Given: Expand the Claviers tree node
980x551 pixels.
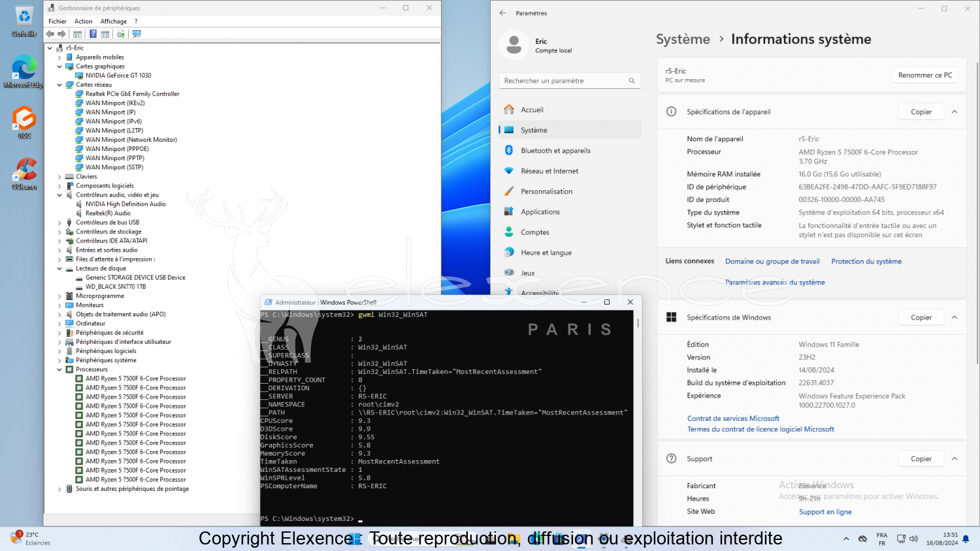Looking at the screenshot, I should [59, 176].
